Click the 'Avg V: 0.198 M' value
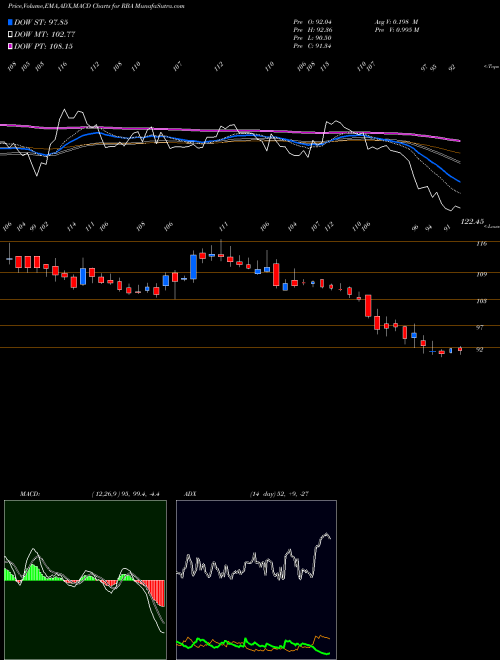The image size is (500, 660). [396, 22]
